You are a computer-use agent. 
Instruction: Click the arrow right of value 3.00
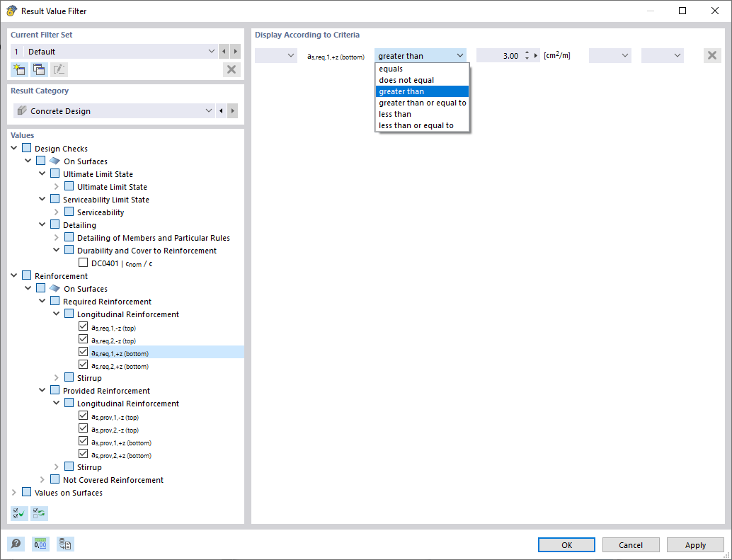pyautogui.click(x=536, y=55)
